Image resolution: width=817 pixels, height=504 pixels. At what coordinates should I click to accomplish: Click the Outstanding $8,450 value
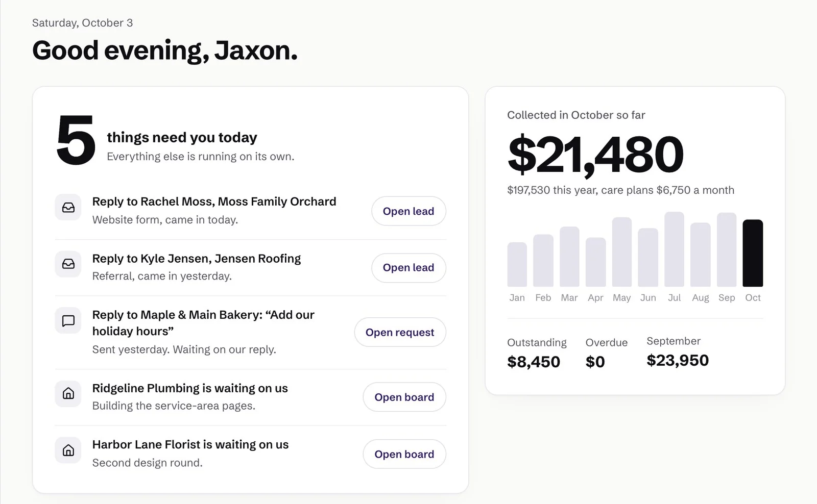click(x=534, y=362)
